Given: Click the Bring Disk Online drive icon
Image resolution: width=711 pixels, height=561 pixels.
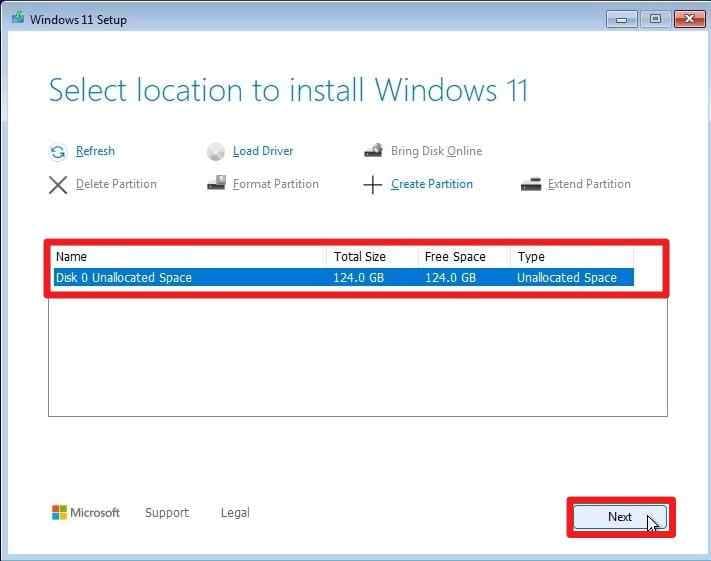Looking at the screenshot, I should [373, 150].
